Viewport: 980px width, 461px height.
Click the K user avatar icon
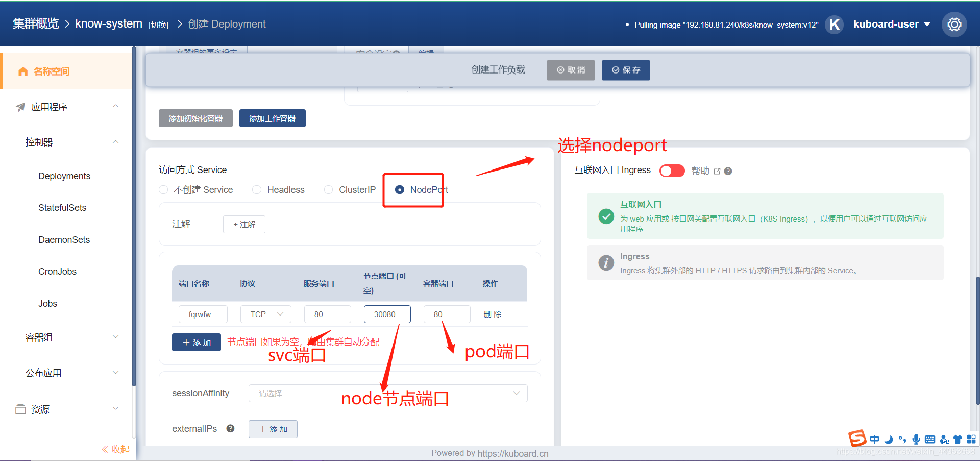click(x=835, y=24)
